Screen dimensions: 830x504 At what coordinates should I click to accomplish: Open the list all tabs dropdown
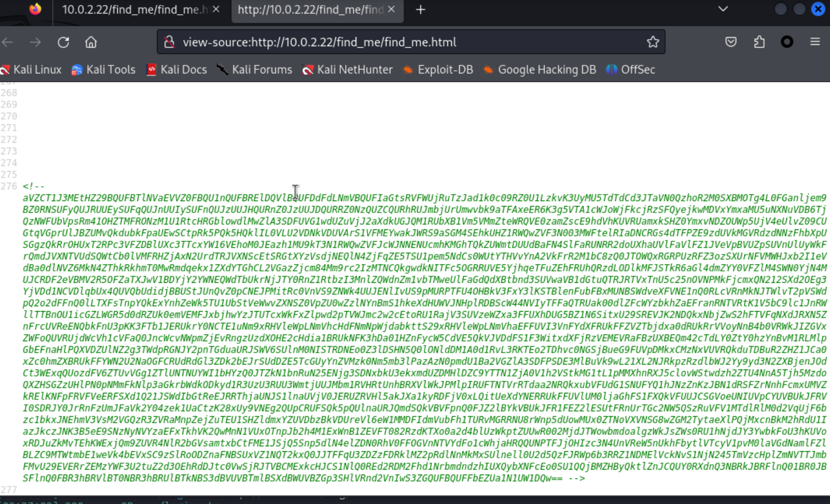click(723, 9)
